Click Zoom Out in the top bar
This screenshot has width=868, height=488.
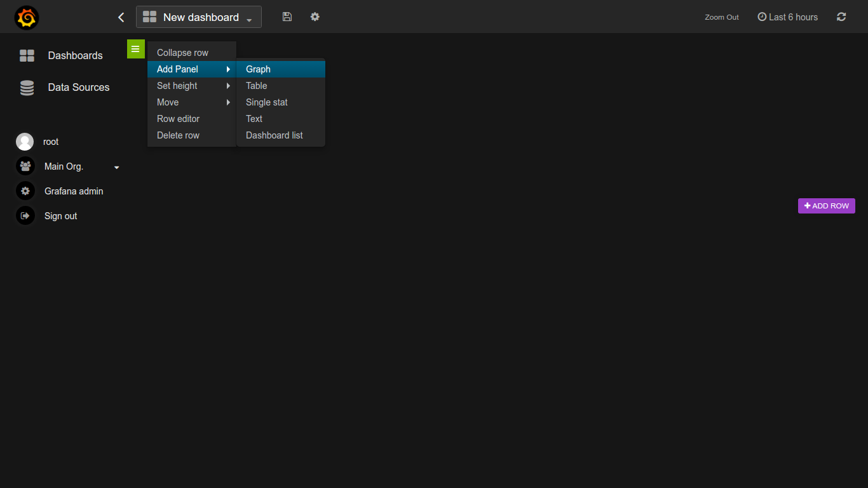click(x=722, y=17)
